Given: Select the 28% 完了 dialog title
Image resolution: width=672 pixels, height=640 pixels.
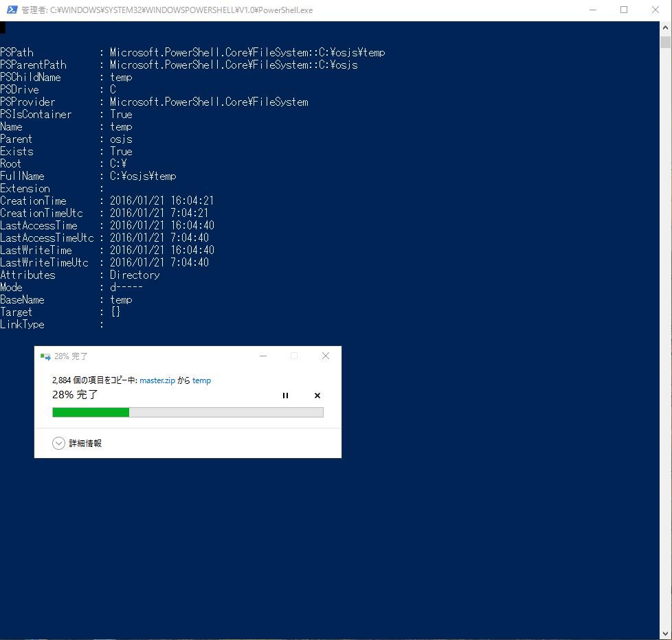Looking at the screenshot, I should pos(71,356).
